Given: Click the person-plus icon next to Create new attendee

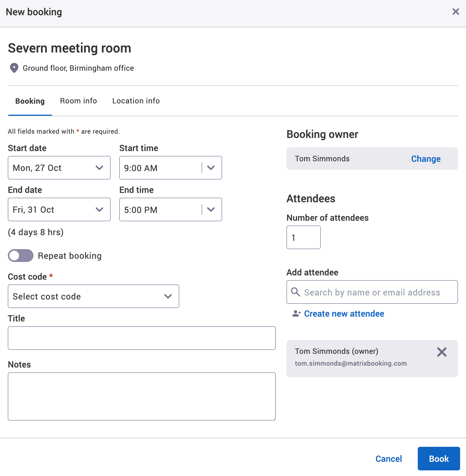Looking at the screenshot, I should click(296, 314).
